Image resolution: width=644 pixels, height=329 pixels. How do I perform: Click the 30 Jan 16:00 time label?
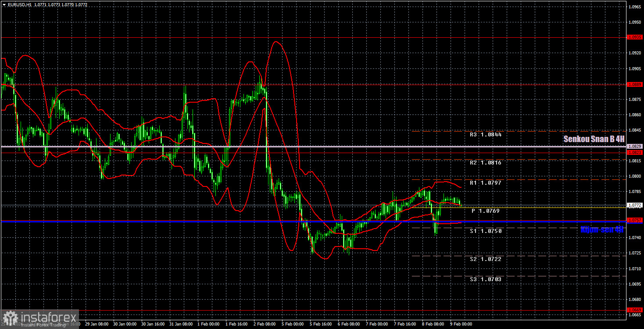[153, 325]
